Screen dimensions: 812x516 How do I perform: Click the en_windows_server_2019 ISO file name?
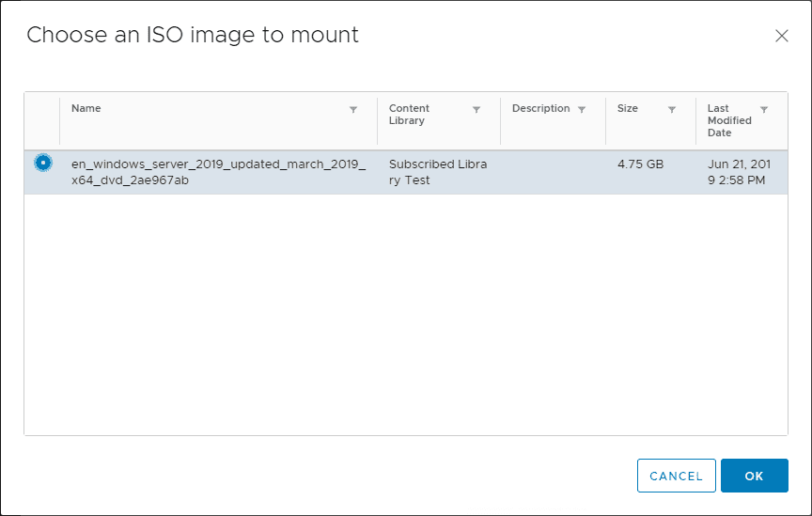218,172
